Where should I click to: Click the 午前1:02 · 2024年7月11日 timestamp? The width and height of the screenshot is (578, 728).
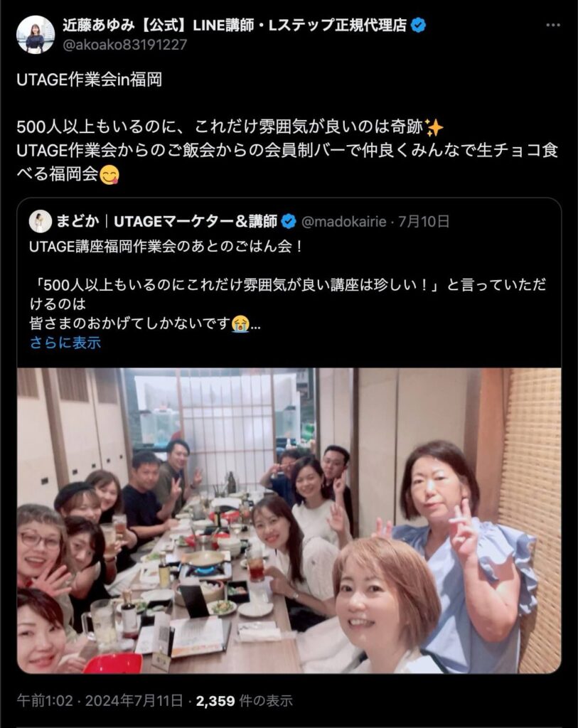pyautogui.click(x=100, y=700)
